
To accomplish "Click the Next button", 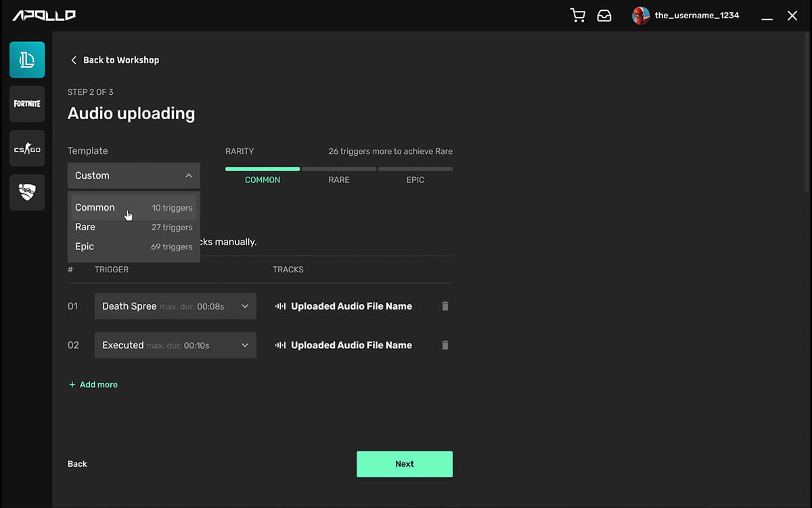I will point(405,464).
